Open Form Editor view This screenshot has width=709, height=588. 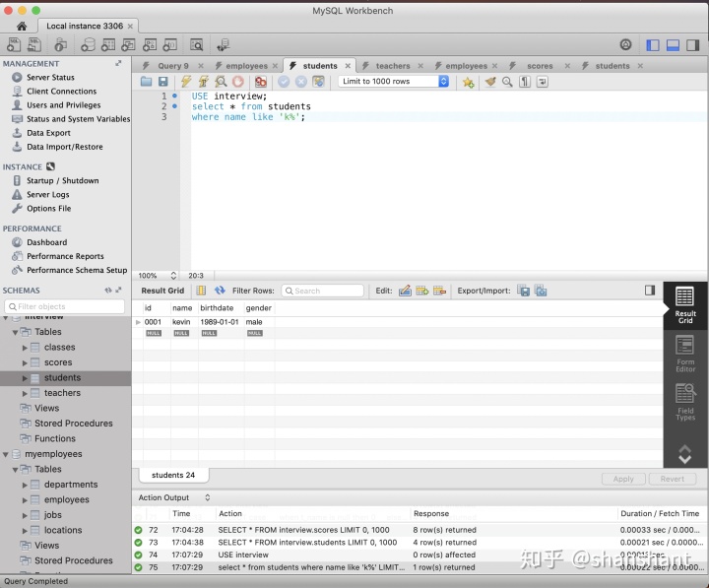[685, 354]
